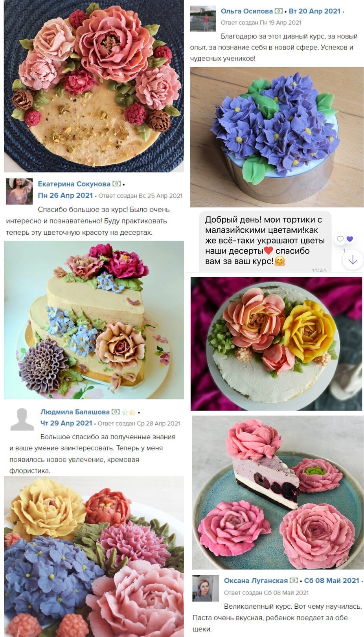Click the date link Сб 08 Май 2021

click(x=332, y=580)
